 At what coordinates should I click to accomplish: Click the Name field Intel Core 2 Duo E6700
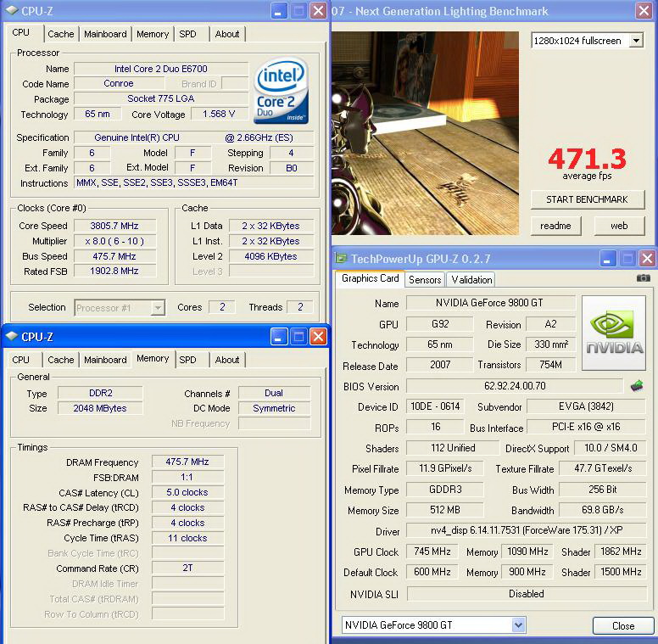(x=161, y=69)
